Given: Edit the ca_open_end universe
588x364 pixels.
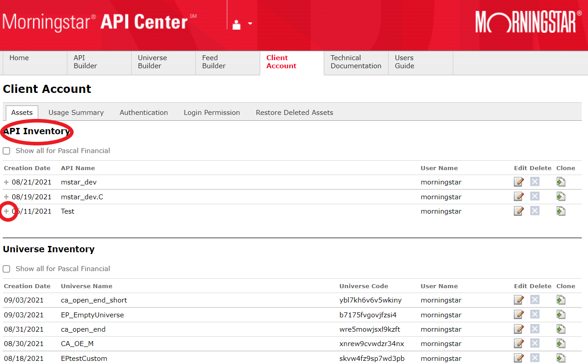Looking at the screenshot, I should [x=519, y=329].
